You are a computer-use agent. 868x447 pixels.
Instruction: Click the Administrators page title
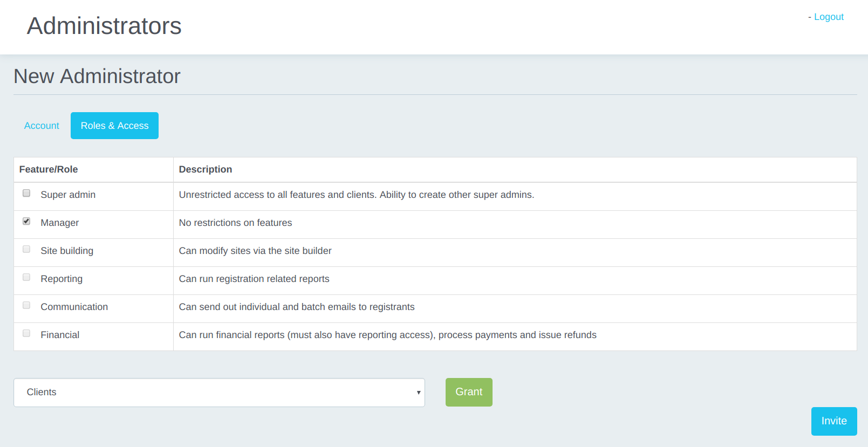(x=104, y=26)
